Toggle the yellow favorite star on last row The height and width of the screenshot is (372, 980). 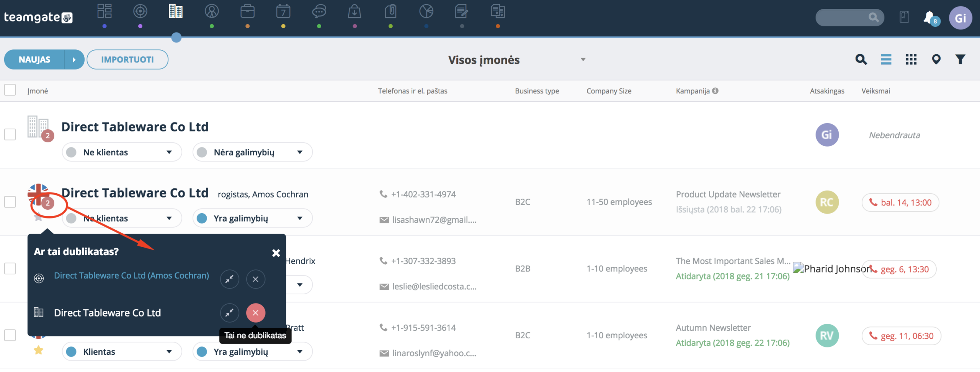38,350
